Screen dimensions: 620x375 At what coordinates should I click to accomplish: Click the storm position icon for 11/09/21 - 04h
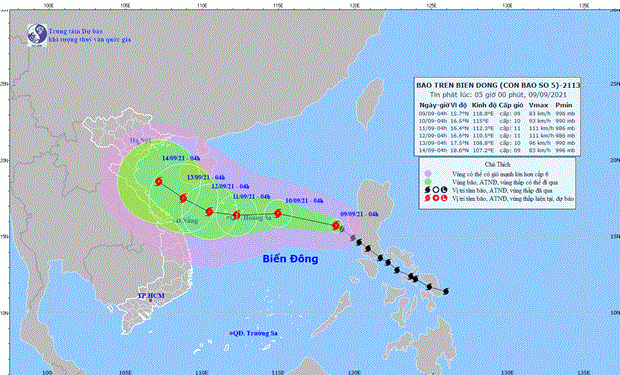pos(236,215)
